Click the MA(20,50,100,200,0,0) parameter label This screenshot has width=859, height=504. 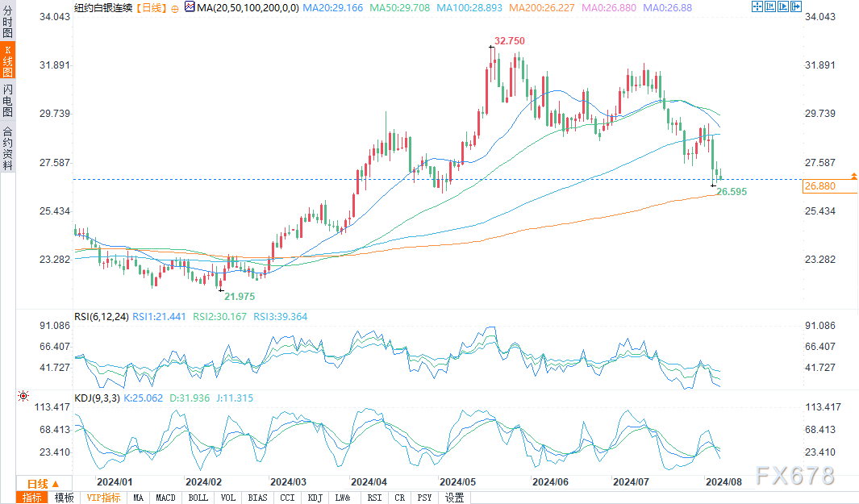coord(248,8)
